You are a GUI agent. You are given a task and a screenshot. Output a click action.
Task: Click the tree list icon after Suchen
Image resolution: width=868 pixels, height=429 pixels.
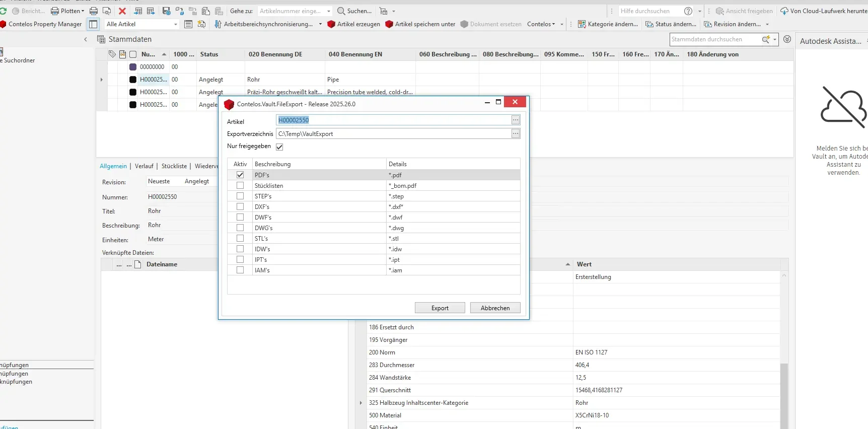click(384, 11)
